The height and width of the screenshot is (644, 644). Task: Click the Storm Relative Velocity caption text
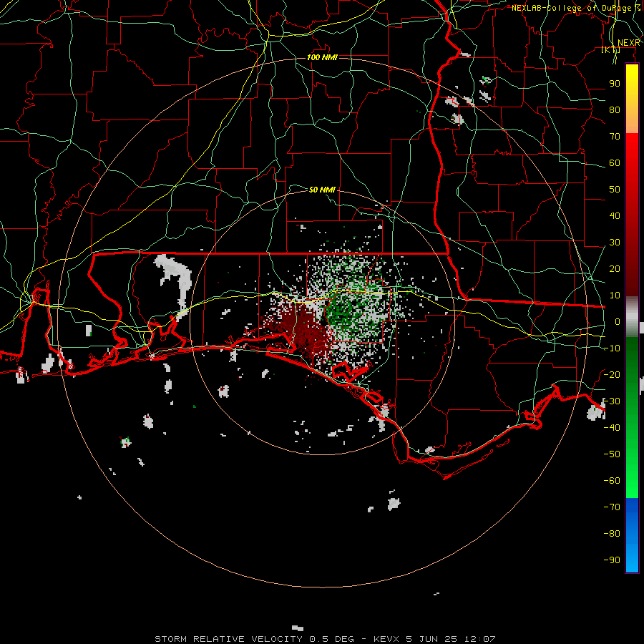coord(325,639)
